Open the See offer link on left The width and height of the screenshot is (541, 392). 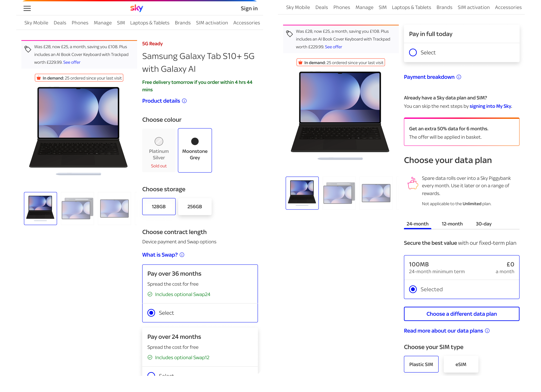(72, 62)
